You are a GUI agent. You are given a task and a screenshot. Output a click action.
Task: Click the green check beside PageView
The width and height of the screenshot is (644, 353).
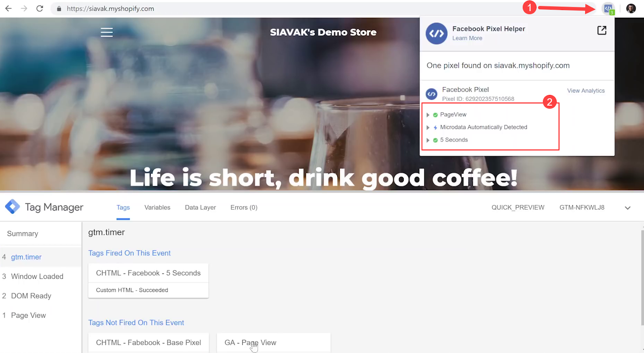tap(435, 115)
